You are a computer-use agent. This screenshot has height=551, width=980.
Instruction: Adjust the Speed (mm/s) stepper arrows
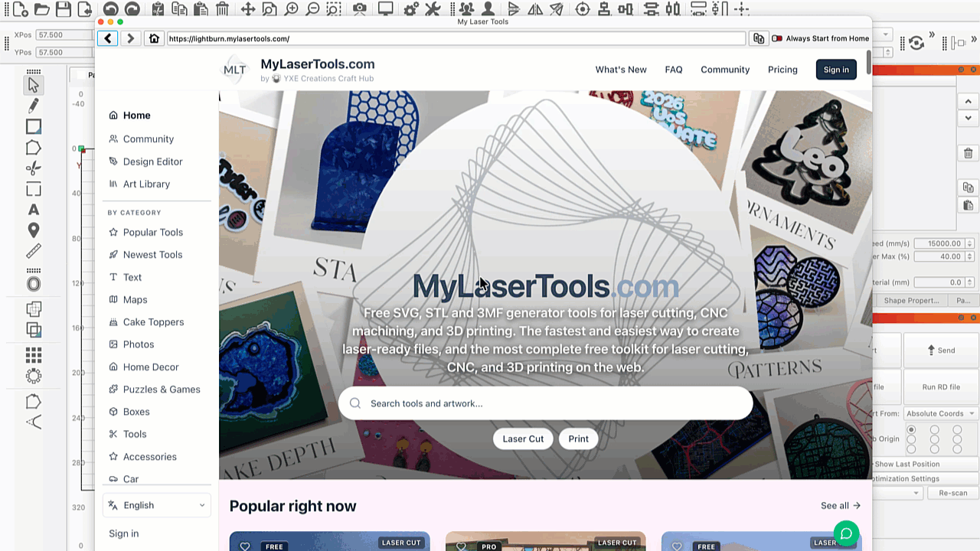[970, 243]
